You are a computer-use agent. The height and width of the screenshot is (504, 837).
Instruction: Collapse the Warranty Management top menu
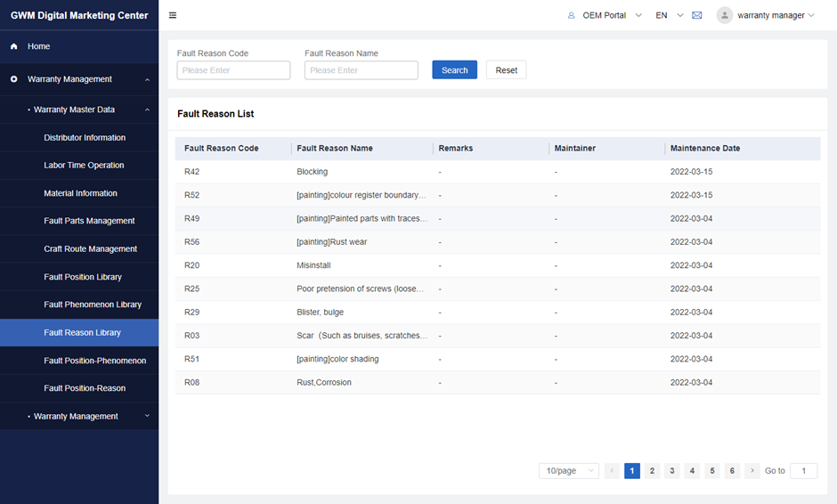147,79
